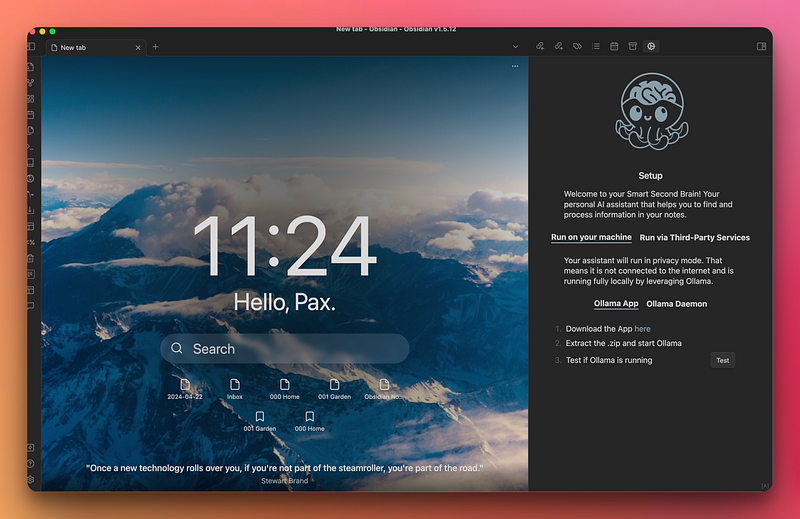Viewport: 800px width, 519px height.
Task: Click the Test button for Ollama
Action: (722, 360)
